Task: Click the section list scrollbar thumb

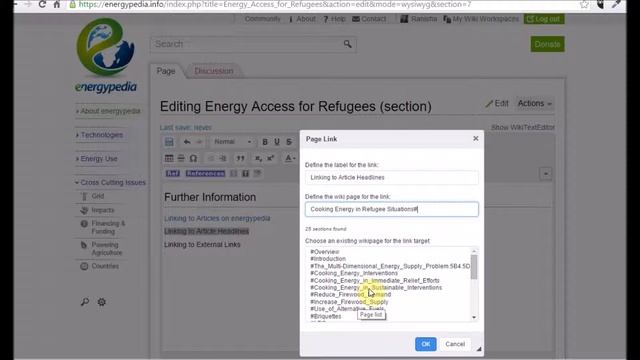Action: coord(474,267)
